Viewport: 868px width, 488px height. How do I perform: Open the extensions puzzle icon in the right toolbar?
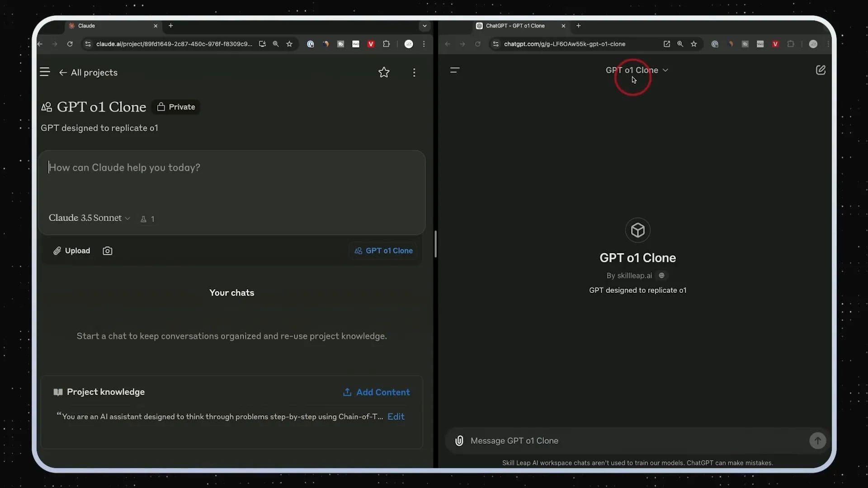[x=791, y=44]
